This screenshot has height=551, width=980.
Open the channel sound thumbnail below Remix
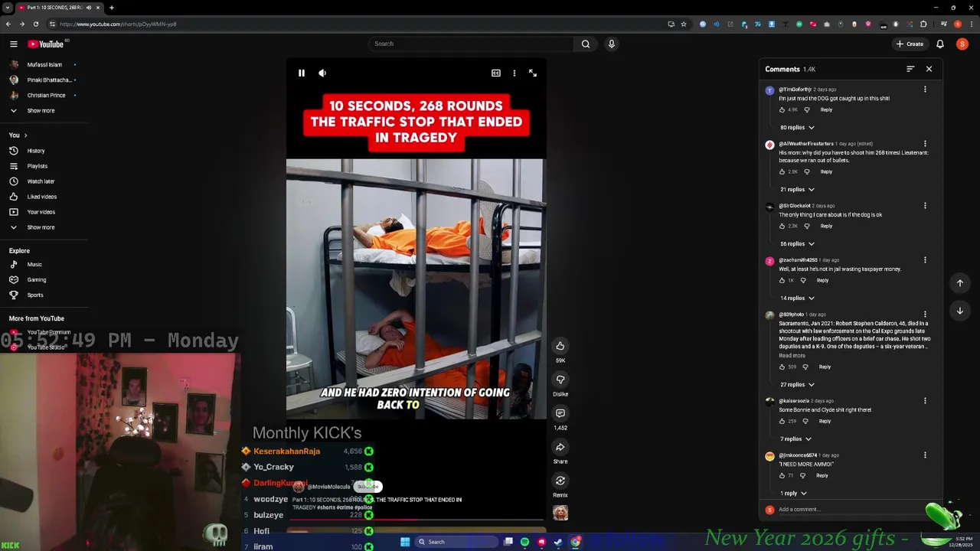click(560, 513)
